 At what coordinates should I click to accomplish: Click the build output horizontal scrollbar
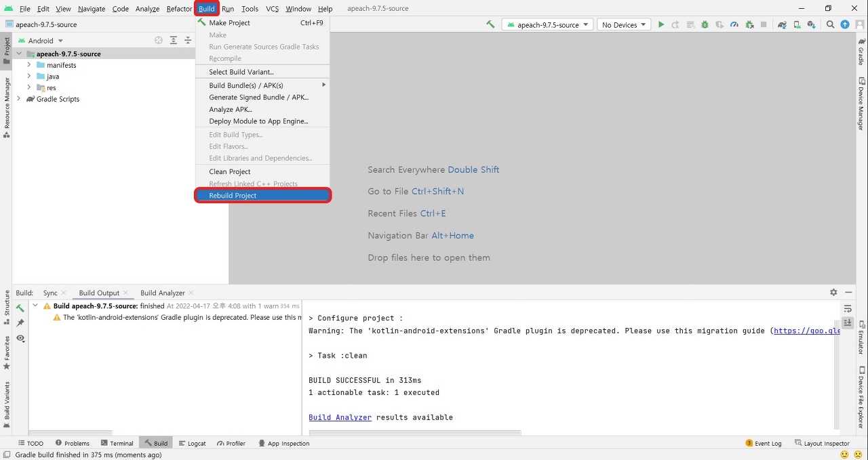tap(415, 432)
